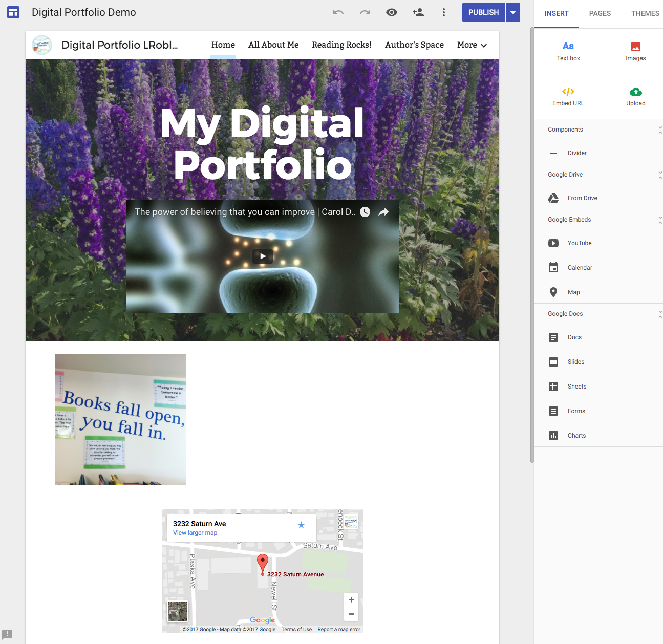Open the THEMES tab

(x=645, y=13)
